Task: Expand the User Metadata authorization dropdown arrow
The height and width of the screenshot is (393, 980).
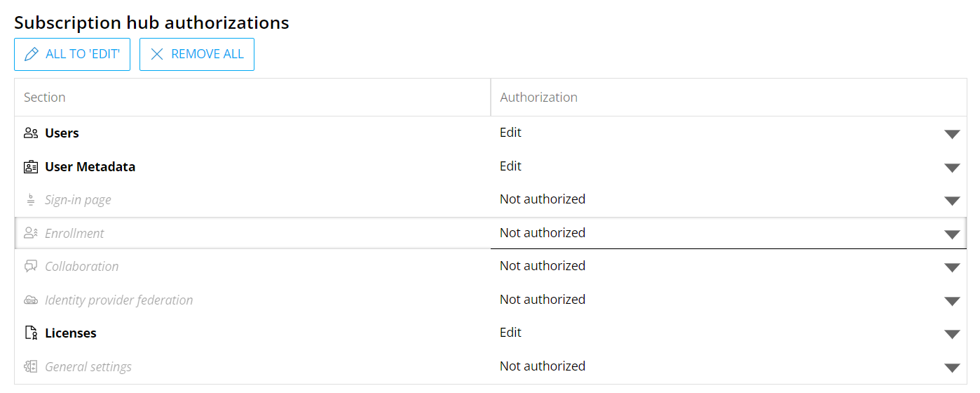Action: pyautogui.click(x=951, y=168)
